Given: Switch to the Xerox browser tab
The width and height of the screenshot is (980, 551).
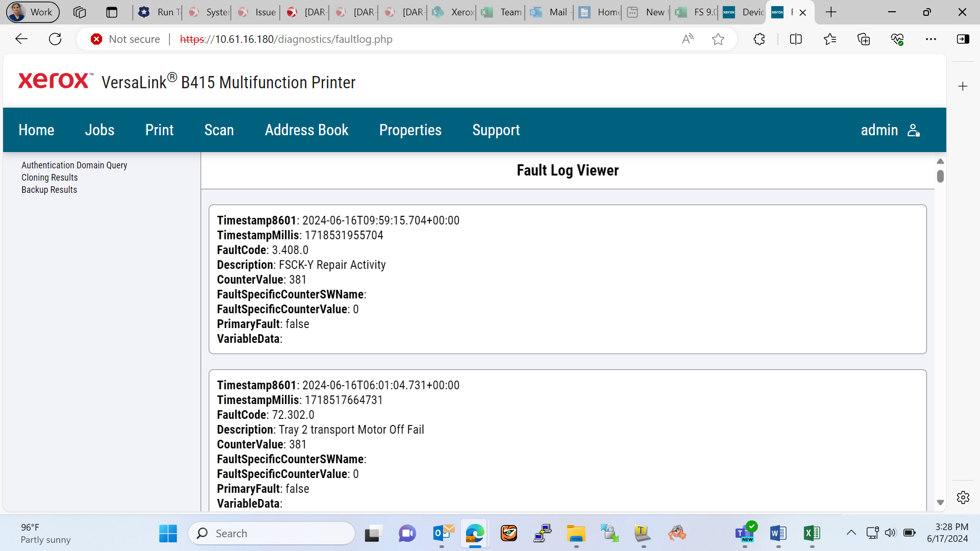Looking at the screenshot, I should coord(452,12).
